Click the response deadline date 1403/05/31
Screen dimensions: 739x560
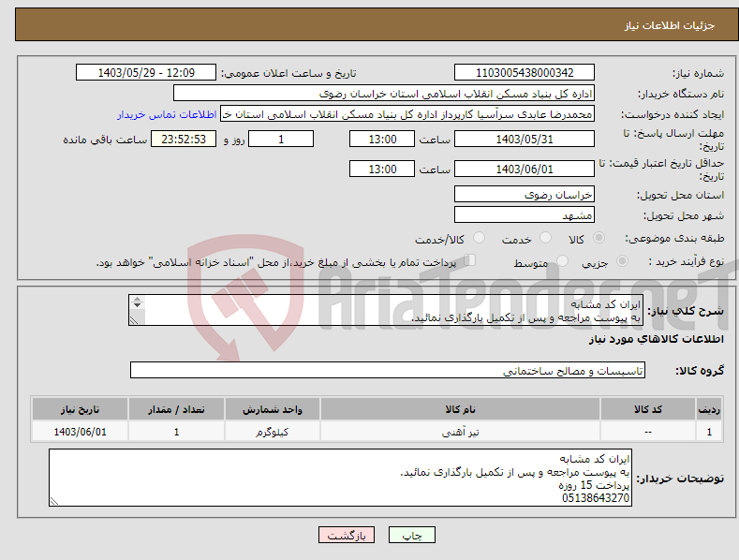525,139
